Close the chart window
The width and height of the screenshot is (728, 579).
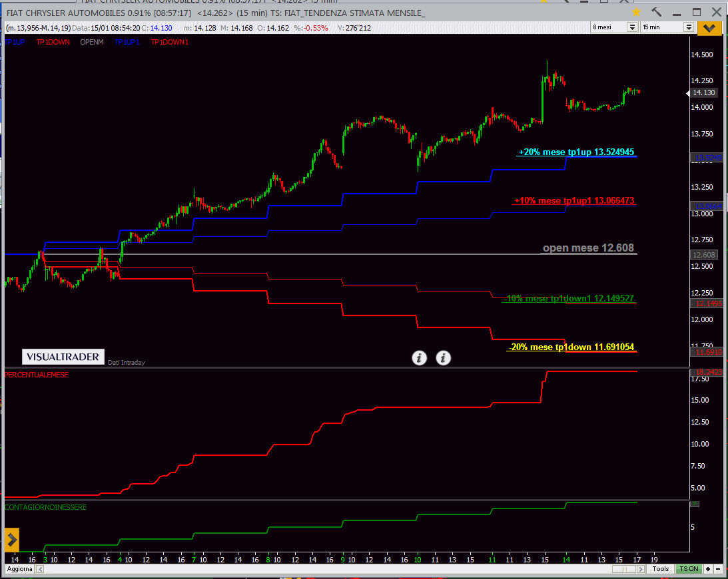point(717,12)
